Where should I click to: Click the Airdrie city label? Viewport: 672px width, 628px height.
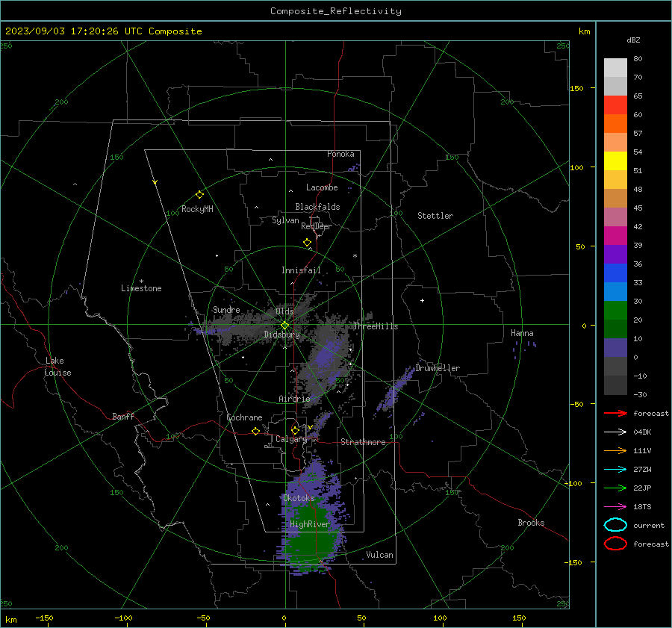[x=294, y=399]
